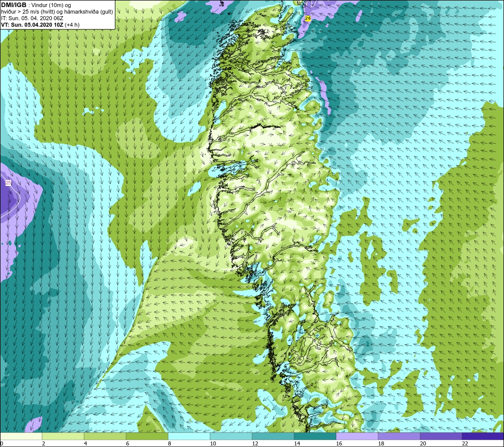Select the 10-12 m/s turquoise swatch

point(231,436)
